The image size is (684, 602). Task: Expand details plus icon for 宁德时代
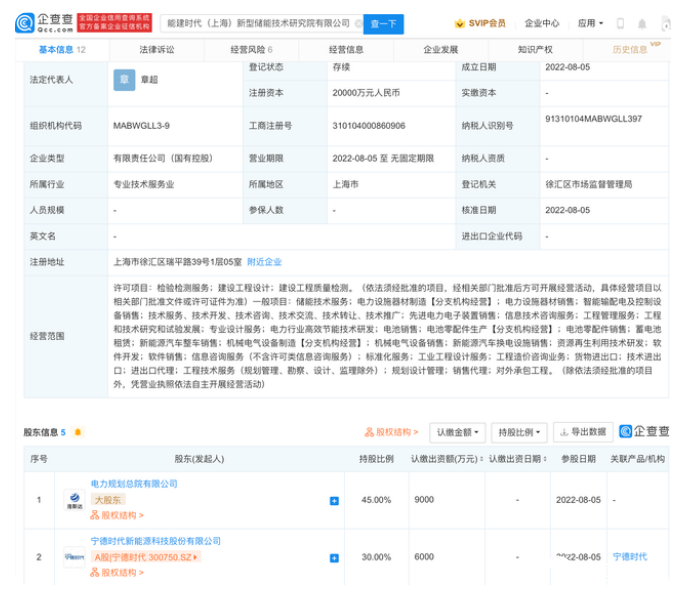click(x=334, y=558)
